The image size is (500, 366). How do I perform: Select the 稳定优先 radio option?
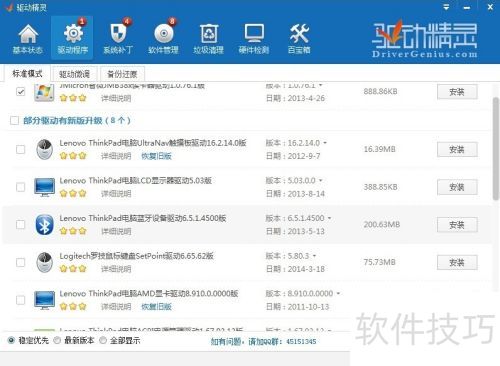click(x=11, y=340)
